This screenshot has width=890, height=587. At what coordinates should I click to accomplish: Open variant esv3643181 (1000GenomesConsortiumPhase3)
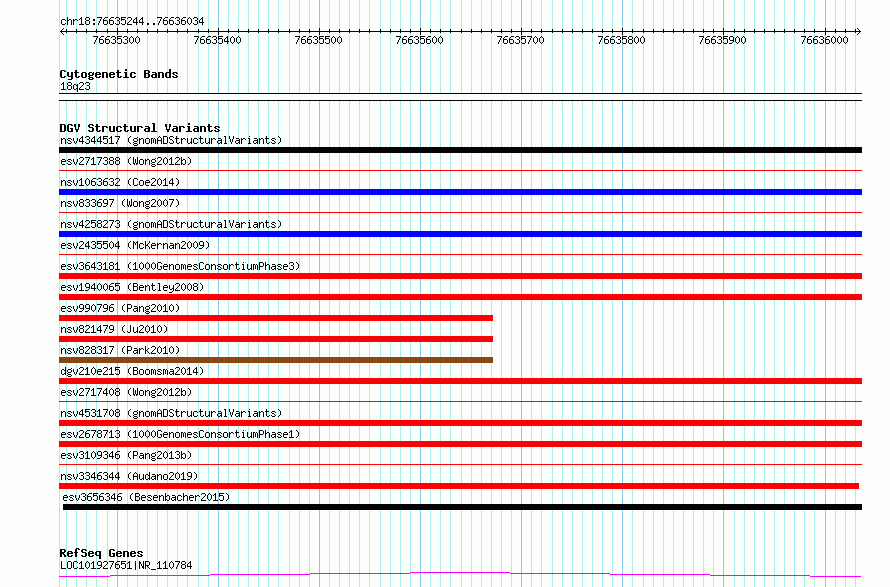pyautogui.click(x=180, y=266)
